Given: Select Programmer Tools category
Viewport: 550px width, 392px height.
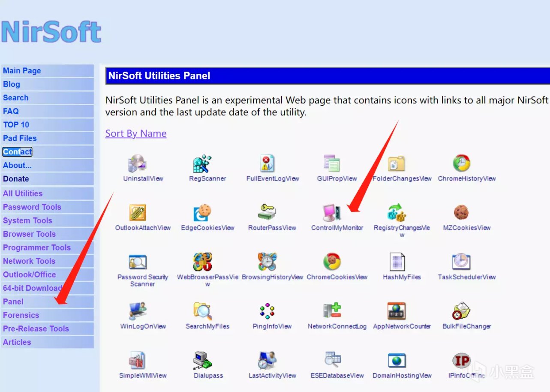Looking at the screenshot, I should (47, 247).
